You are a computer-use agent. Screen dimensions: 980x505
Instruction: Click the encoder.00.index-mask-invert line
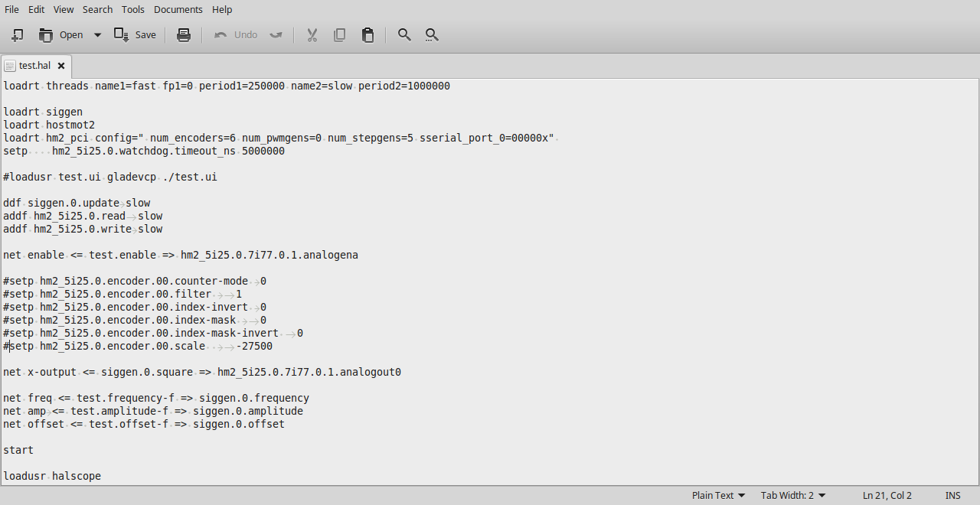[153, 333]
